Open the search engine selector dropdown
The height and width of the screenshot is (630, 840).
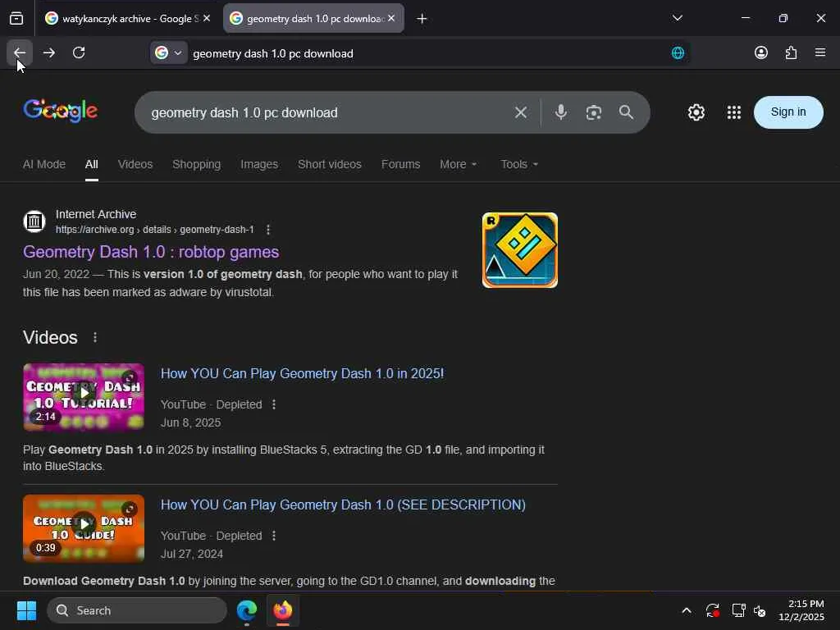pos(168,53)
